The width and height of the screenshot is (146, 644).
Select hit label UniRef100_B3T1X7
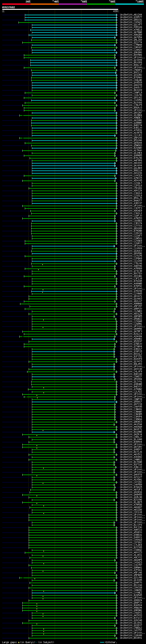(x=131, y=618)
